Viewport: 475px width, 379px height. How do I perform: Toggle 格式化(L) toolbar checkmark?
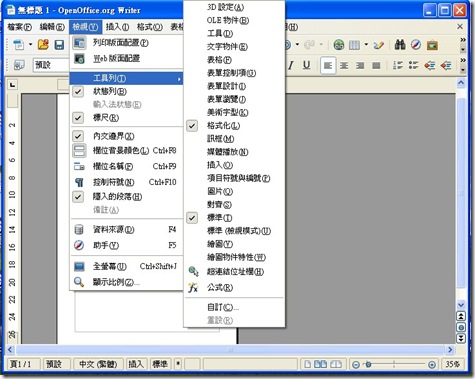coord(192,126)
